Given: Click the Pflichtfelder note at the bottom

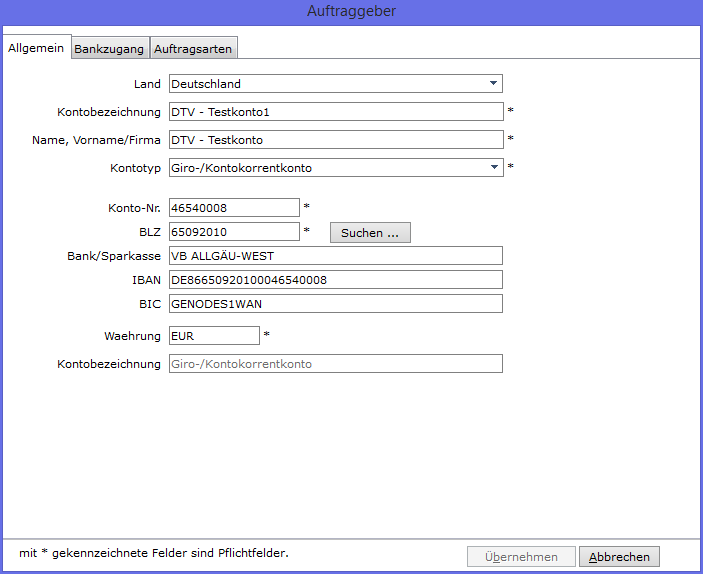Looking at the screenshot, I should 154,553.
